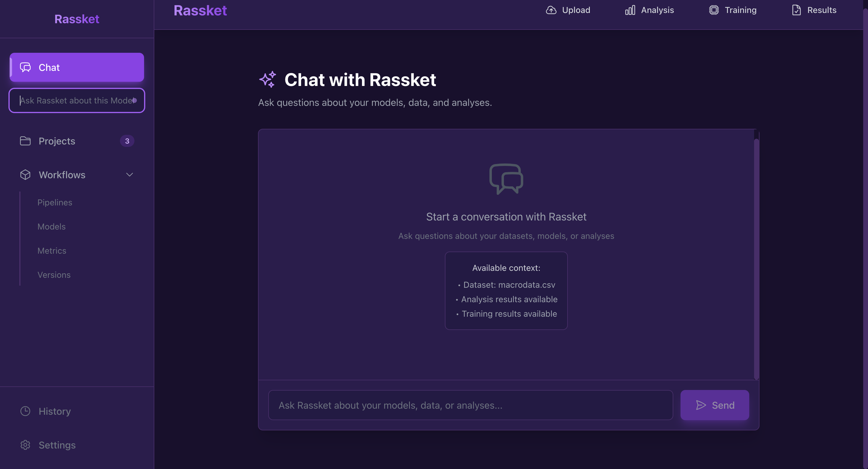Select Versions under Workflows
The image size is (868, 469).
point(54,275)
